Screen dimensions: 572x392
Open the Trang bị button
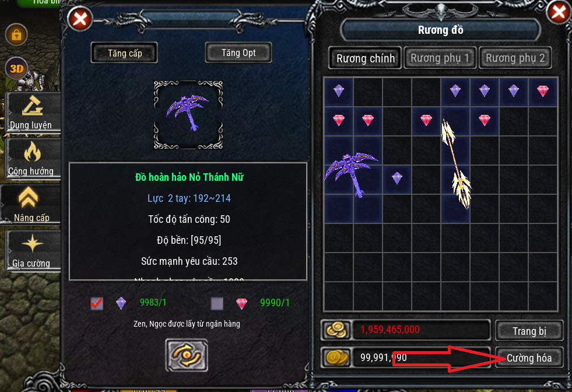coord(529,331)
